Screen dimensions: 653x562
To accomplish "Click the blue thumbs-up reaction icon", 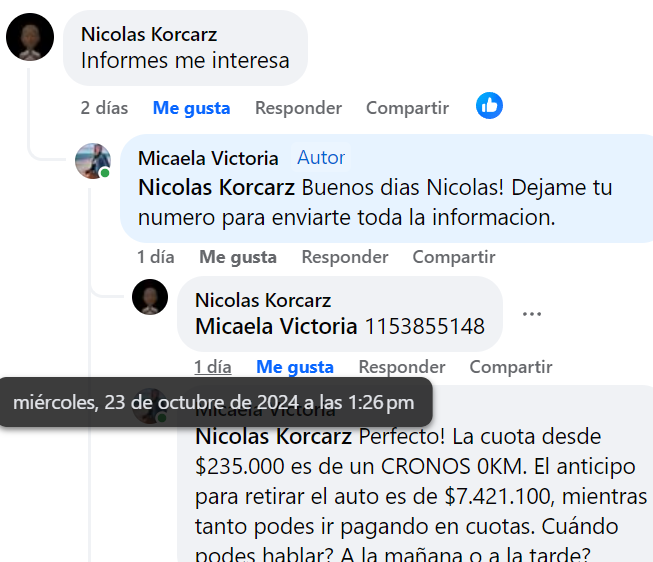I will pos(489,105).
